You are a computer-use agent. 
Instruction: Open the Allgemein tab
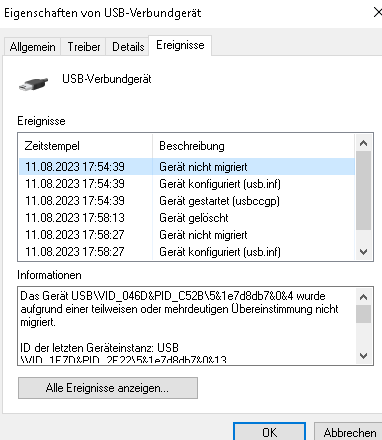(x=32, y=47)
